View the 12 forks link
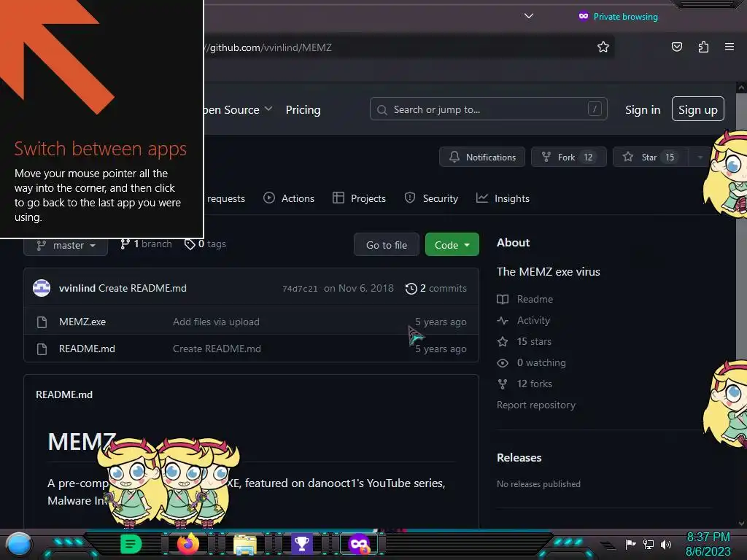Screen dimensions: 747x560 coord(525,384)
